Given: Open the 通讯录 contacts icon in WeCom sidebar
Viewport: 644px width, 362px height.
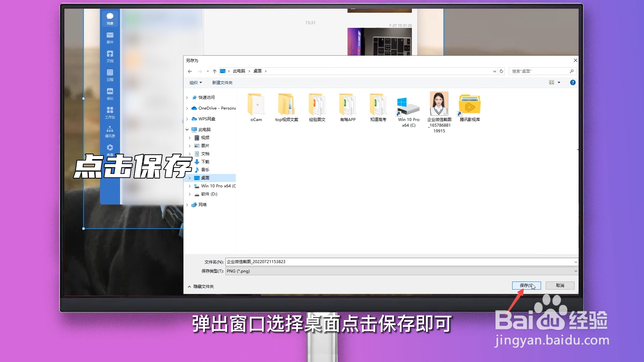Looking at the screenshot, I should coord(110,131).
